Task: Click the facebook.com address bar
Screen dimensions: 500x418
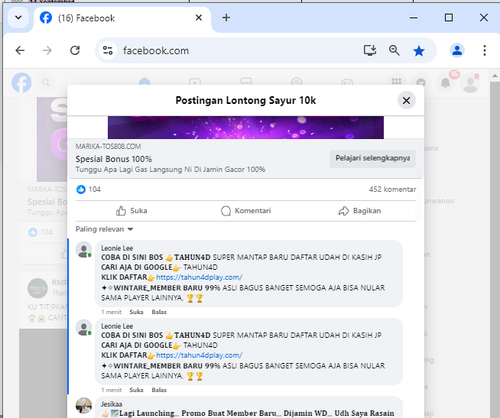Action: (156, 51)
